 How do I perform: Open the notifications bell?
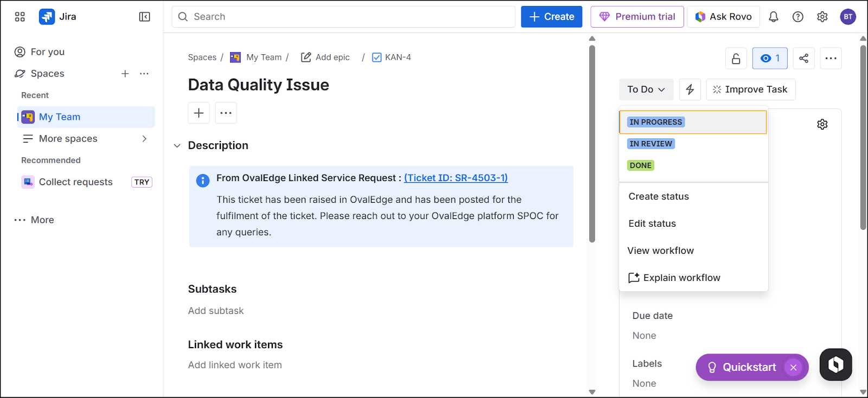point(773,17)
